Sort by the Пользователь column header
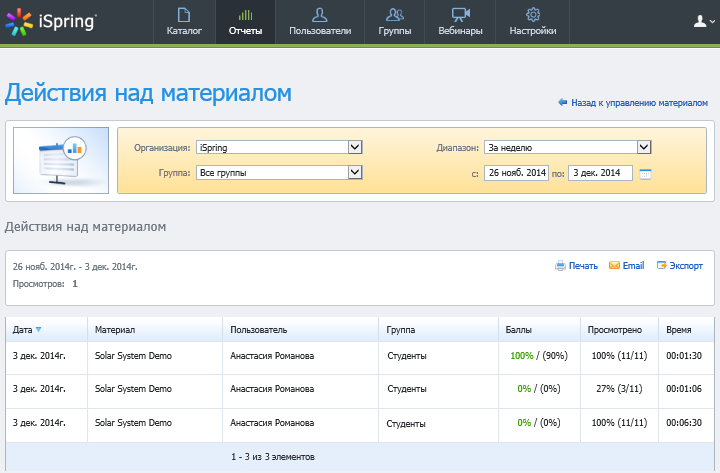720x473 pixels. 300,330
